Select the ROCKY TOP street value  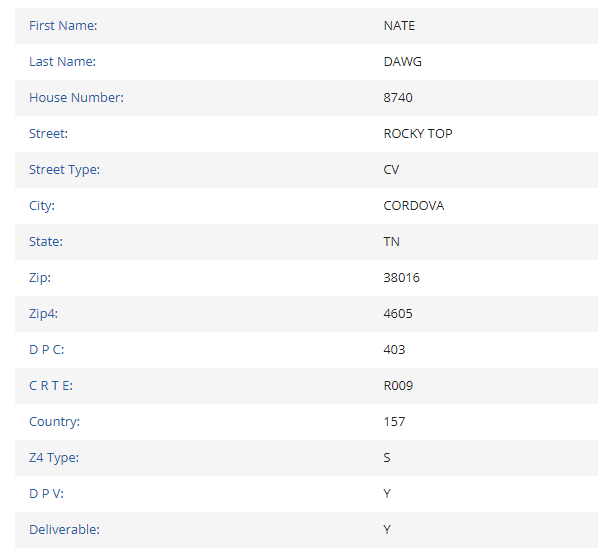click(418, 133)
